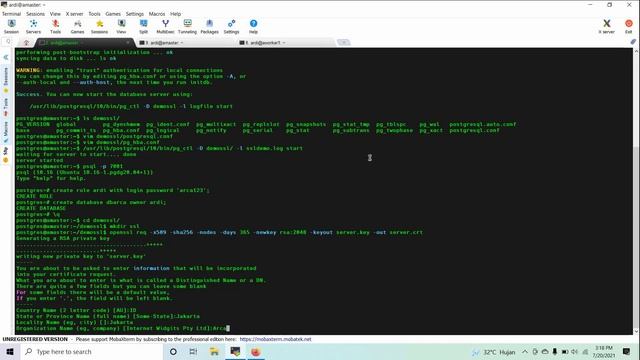Open the Tools toolbar icon

pos(56,27)
